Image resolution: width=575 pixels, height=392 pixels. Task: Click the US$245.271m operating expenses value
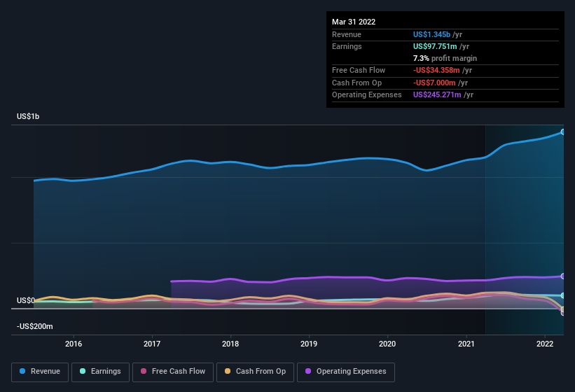pos(437,95)
